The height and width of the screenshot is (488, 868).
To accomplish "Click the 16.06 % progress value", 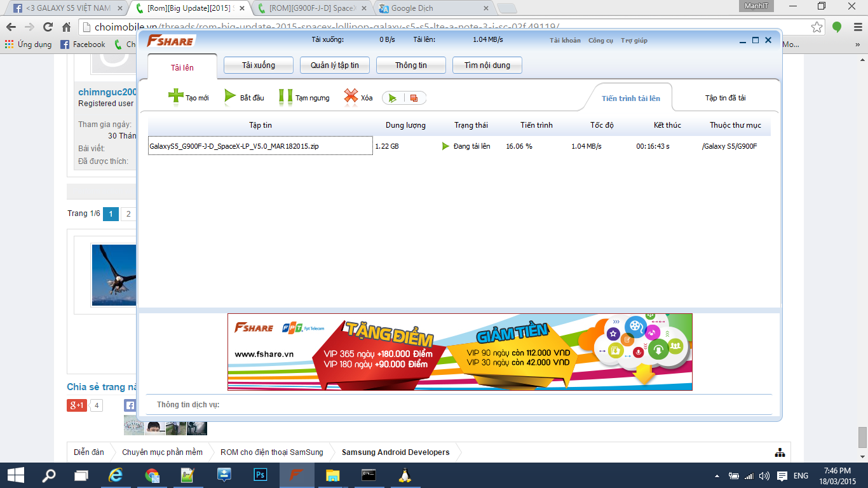I will 519,146.
